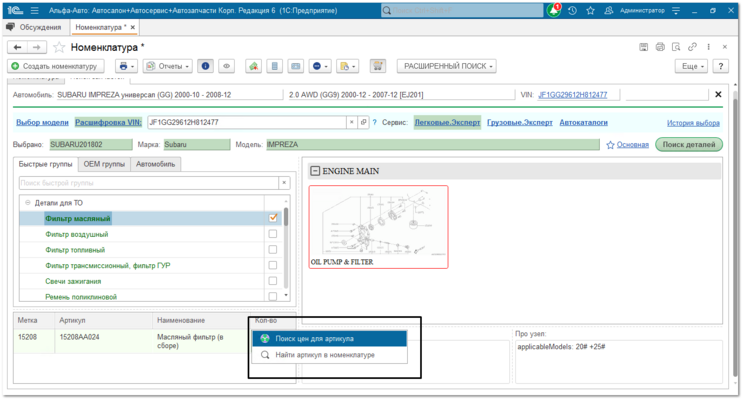Image resolution: width=743 pixels, height=400 pixels.
Task: Open the service settings icon near the window controls
Action: (x=676, y=10)
